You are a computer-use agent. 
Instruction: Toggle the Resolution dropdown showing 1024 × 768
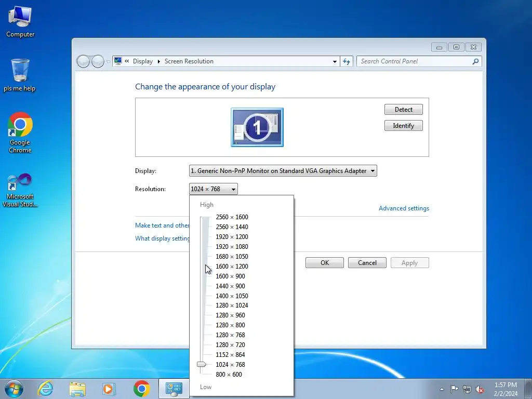pos(214,189)
